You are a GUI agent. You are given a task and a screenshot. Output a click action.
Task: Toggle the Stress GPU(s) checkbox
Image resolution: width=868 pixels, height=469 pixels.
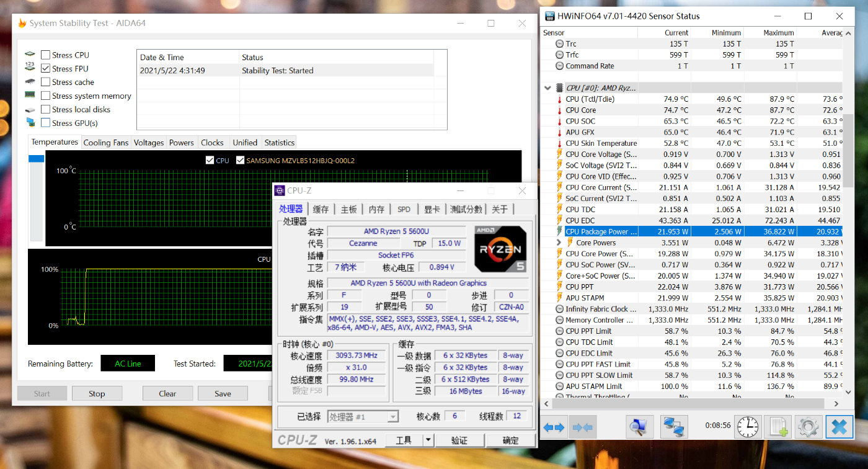(x=46, y=123)
